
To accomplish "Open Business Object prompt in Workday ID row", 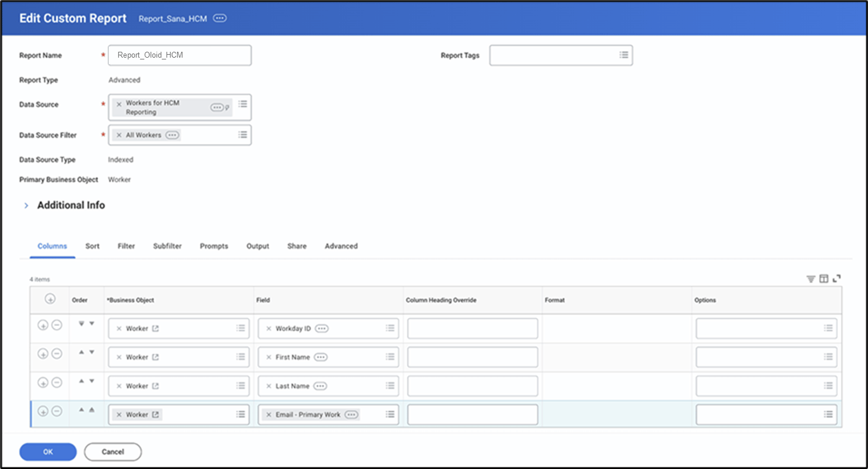I will tap(241, 328).
